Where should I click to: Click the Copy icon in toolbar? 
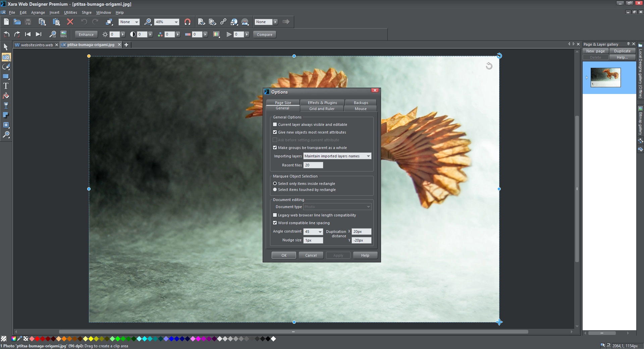[x=42, y=22]
